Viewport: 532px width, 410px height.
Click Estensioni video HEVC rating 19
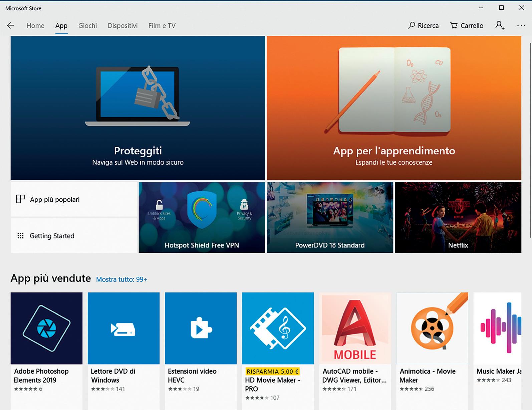tap(184, 389)
